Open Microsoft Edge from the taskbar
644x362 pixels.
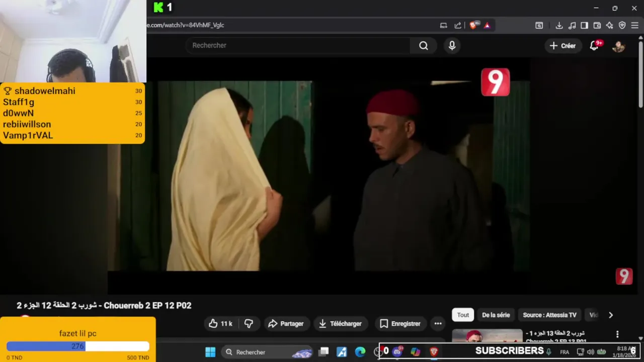point(360,352)
